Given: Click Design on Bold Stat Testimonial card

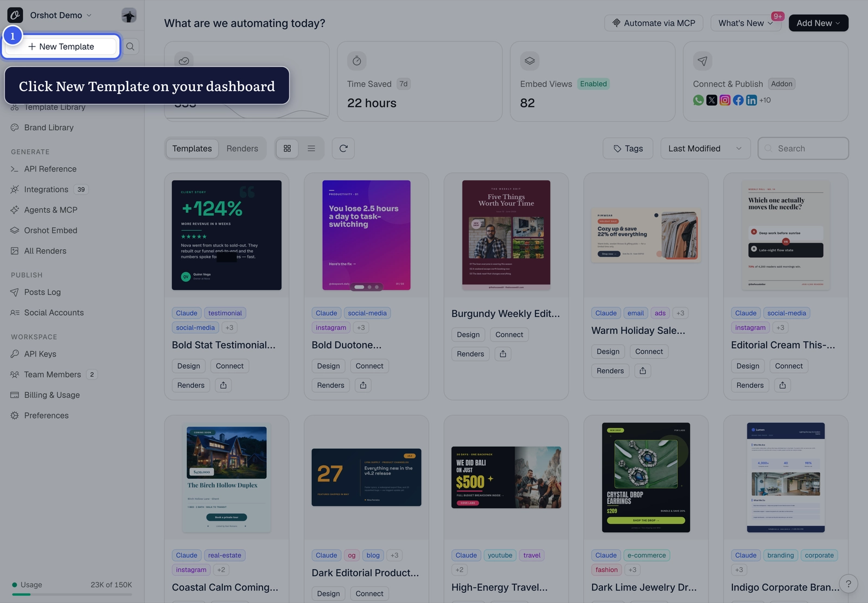Looking at the screenshot, I should pyautogui.click(x=189, y=366).
